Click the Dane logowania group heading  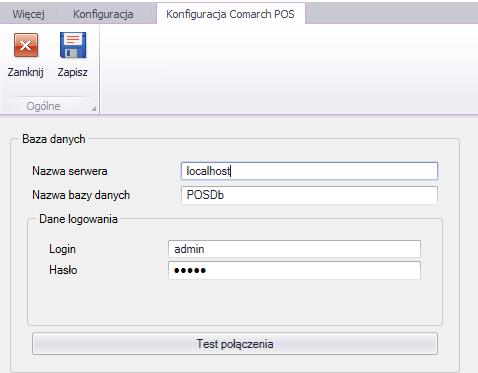78,219
